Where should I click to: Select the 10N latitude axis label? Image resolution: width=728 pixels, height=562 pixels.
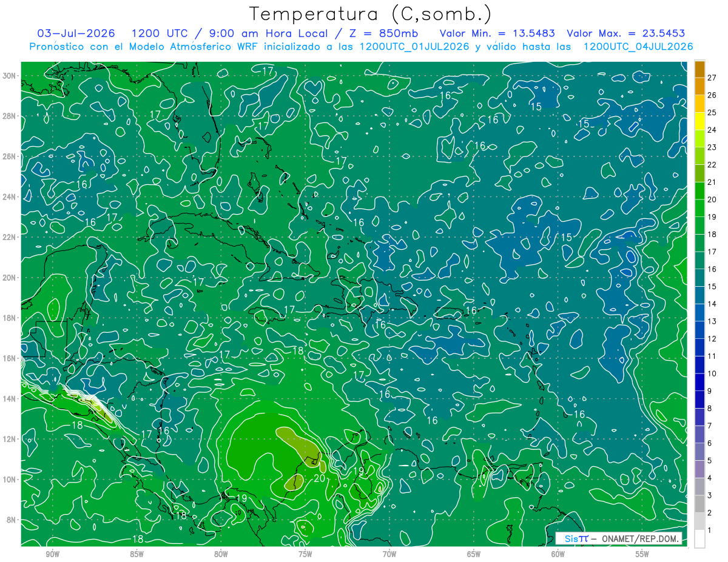[x=10, y=479]
